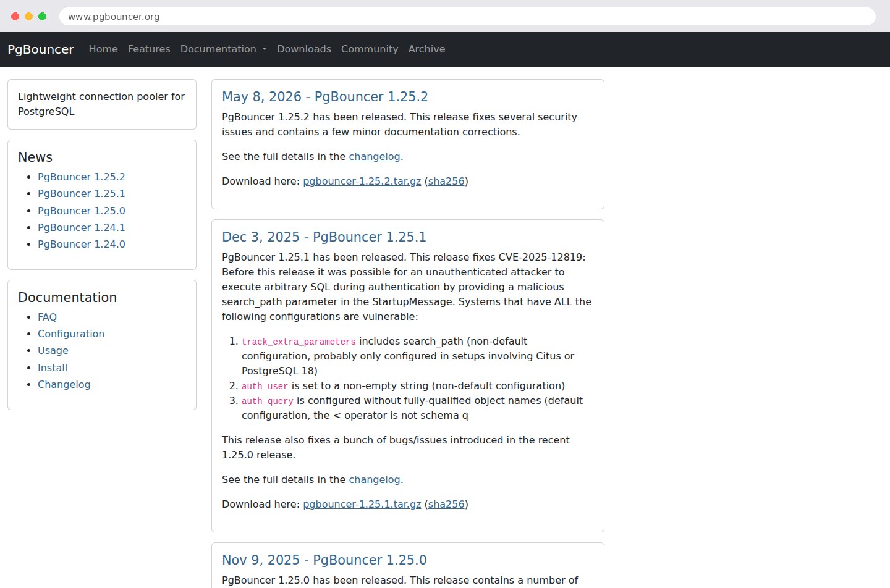Open the Usage documentation link
Screen dimensions: 890x588
[x=53, y=350]
